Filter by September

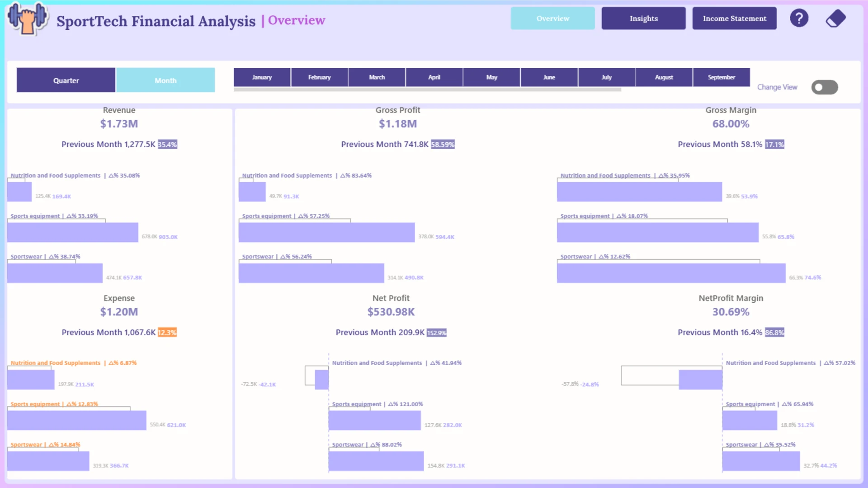721,77
